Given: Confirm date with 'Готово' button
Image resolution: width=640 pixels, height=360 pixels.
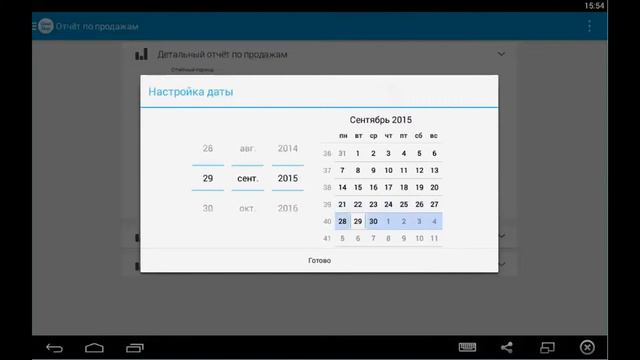Looking at the screenshot, I should pos(319,260).
